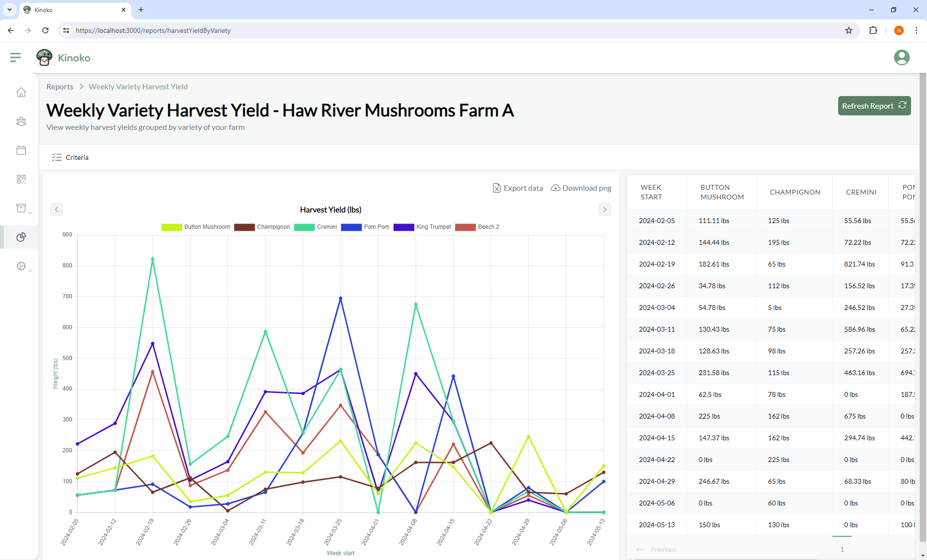Click Weekly Variety Harvest Yield breadcrumb
Screen dimensions: 927x560
pos(138,87)
